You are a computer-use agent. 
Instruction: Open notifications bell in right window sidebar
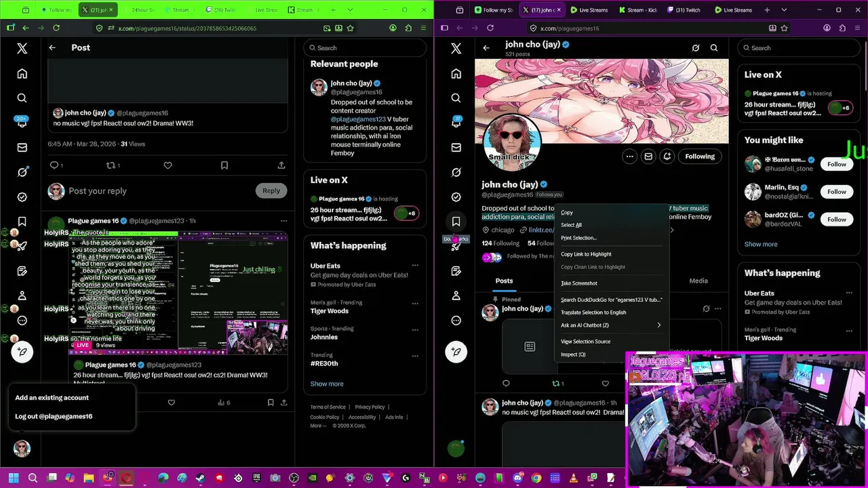pos(456,123)
